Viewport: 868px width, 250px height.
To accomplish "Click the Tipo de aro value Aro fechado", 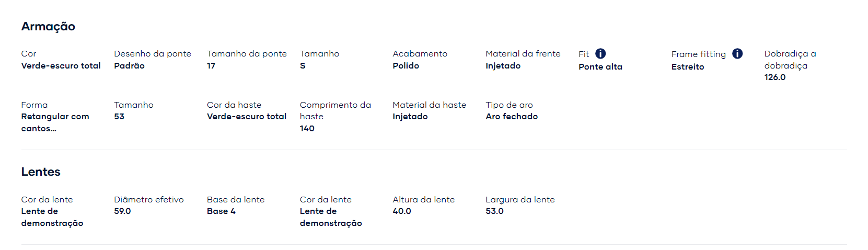I will coord(512,117).
